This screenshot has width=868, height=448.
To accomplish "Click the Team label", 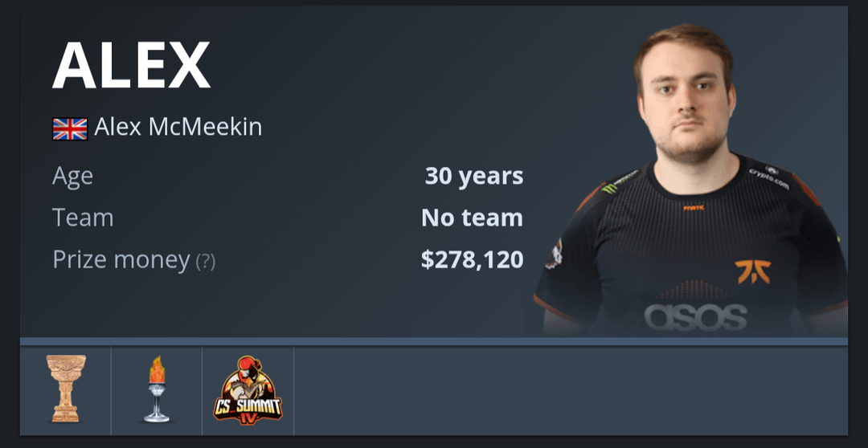I will (83, 218).
